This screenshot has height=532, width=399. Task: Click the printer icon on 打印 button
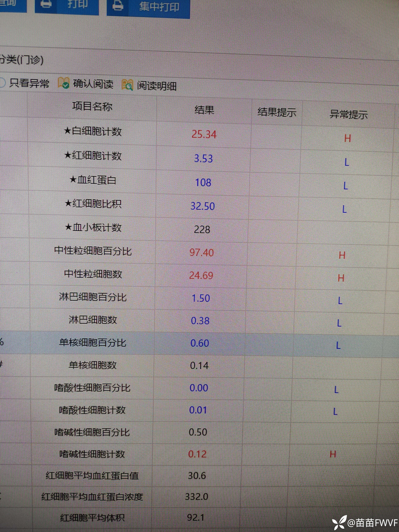click(x=46, y=4)
